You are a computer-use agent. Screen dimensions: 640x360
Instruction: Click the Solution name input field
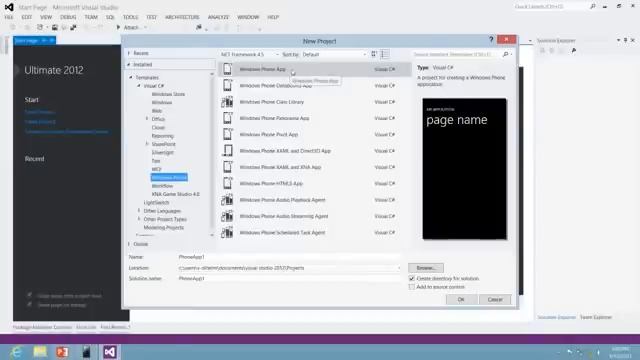click(x=289, y=278)
